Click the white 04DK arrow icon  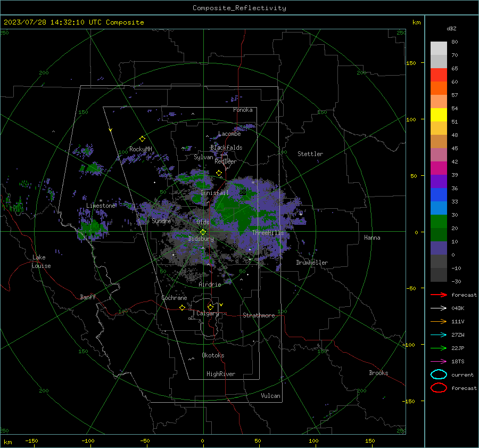click(439, 308)
